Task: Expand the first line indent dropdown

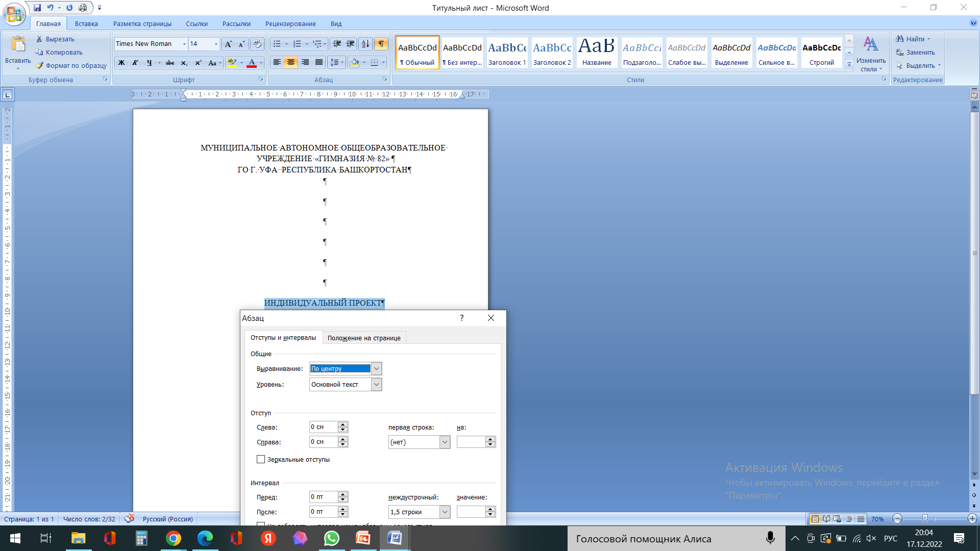Action: [445, 442]
